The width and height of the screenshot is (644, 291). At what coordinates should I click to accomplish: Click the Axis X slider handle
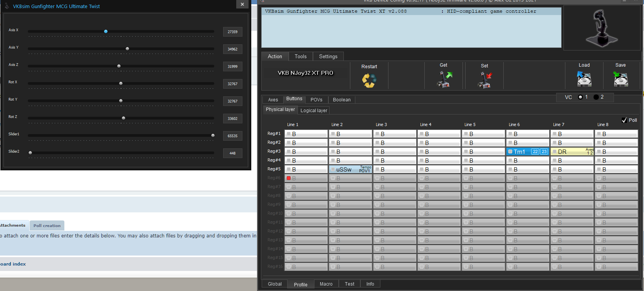click(106, 32)
